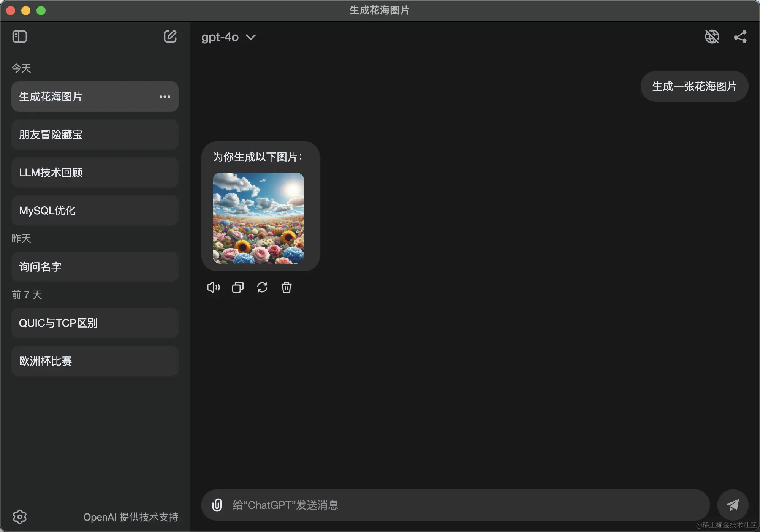The width and height of the screenshot is (760, 532).
Task: Toggle the sidebar panel icon
Action: [20, 37]
